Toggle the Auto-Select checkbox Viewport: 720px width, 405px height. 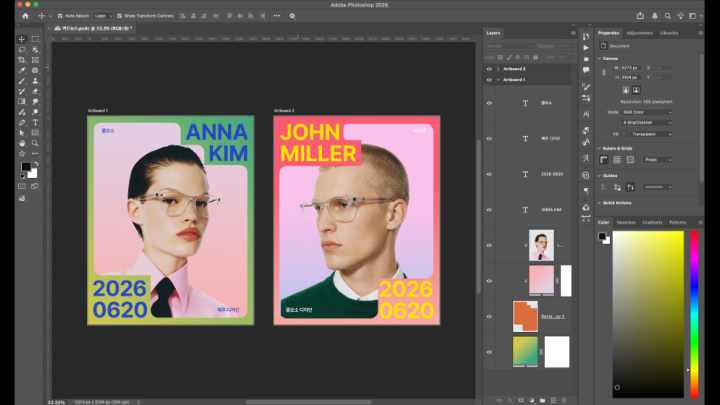pos(60,16)
